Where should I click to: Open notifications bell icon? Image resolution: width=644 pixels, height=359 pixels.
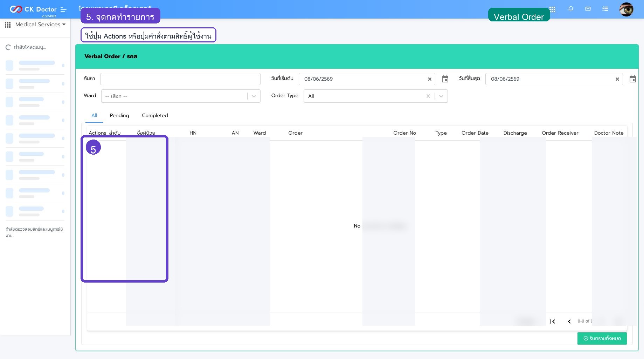(571, 9)
